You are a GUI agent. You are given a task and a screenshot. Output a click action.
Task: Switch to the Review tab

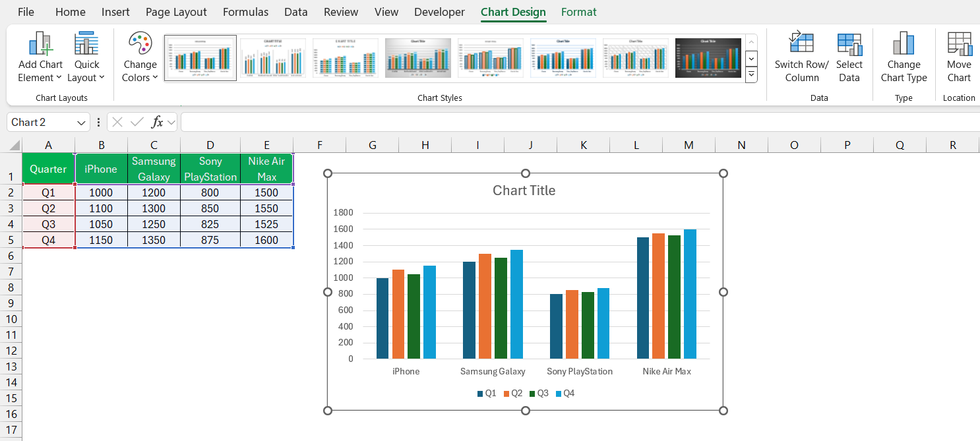(341, 12)
